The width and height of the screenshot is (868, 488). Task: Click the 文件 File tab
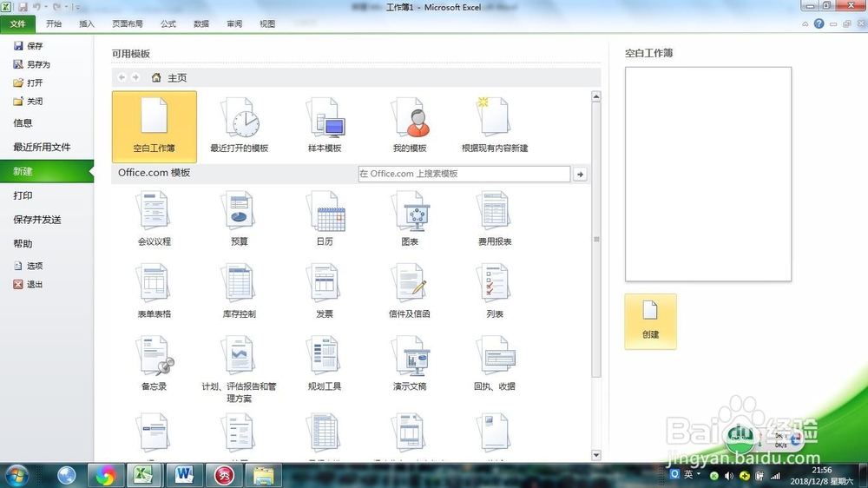(17, 23)
